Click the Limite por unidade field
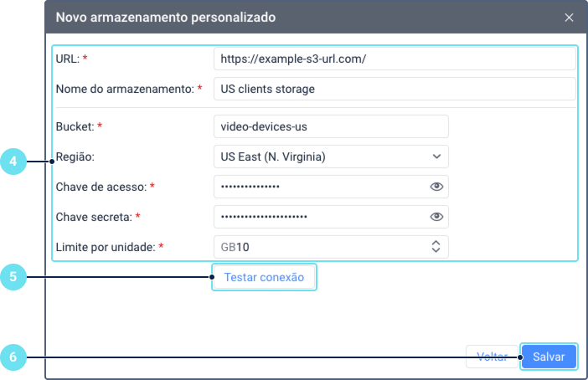Viewport: 588px width, 380px height. [x=331, y=247]
